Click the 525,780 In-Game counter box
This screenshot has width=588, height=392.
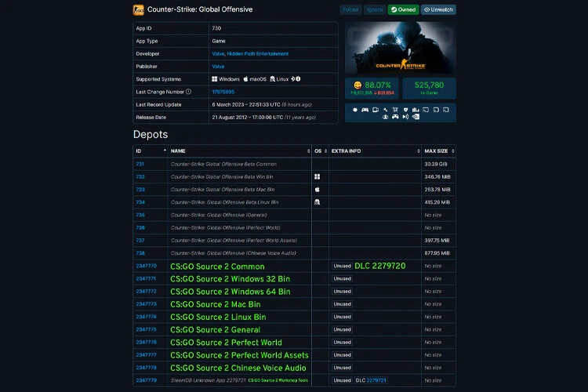click(x=429, y=88)
